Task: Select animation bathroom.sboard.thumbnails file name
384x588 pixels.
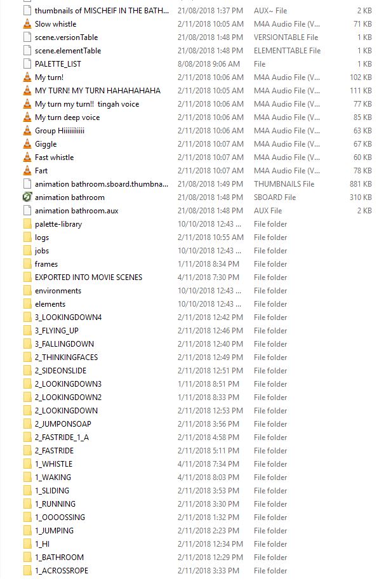Action: tap(102, 184)
